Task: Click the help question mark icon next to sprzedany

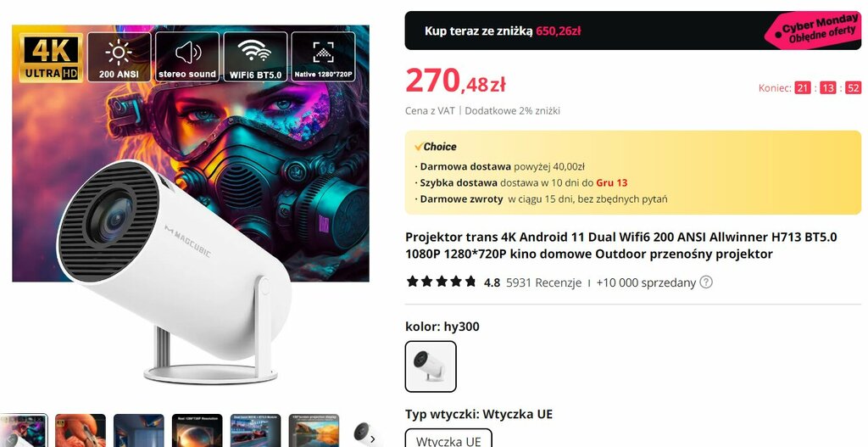Action: (706, 282)
